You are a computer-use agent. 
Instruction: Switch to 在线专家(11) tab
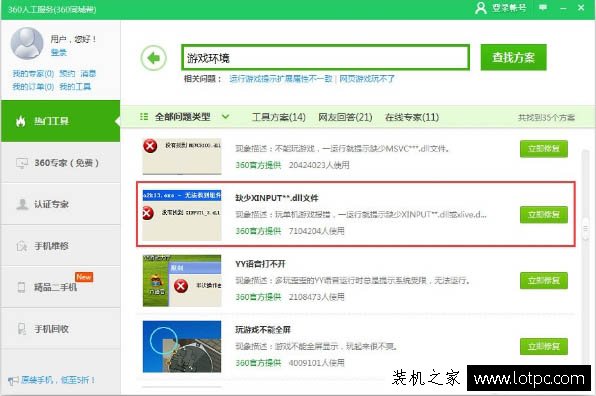pyautogui.click(x=412, y=117)
